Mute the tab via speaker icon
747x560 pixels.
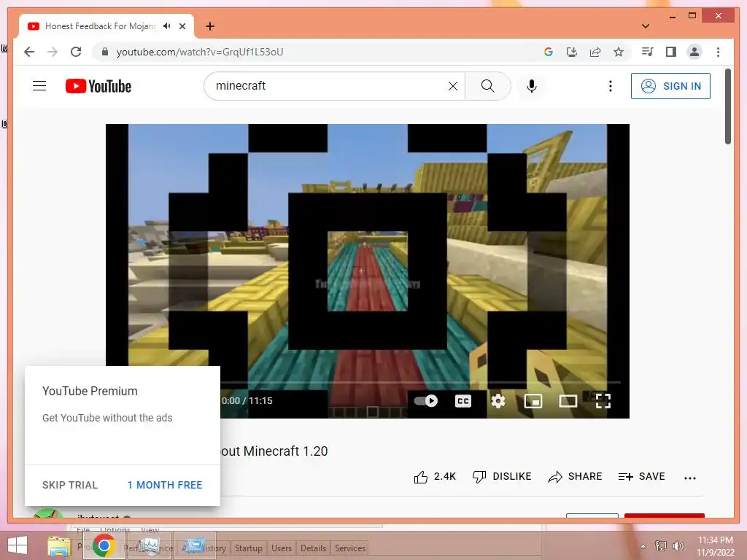[166, 26]
